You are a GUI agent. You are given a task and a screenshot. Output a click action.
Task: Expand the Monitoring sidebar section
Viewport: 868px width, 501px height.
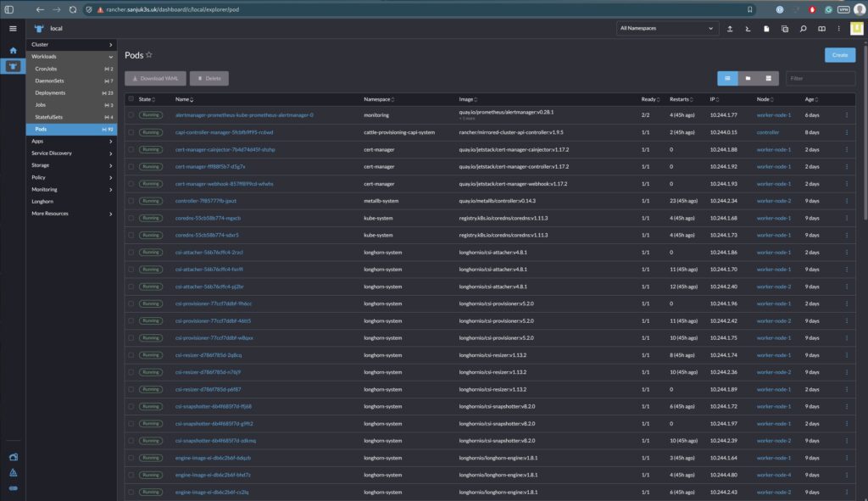point(71,189)
